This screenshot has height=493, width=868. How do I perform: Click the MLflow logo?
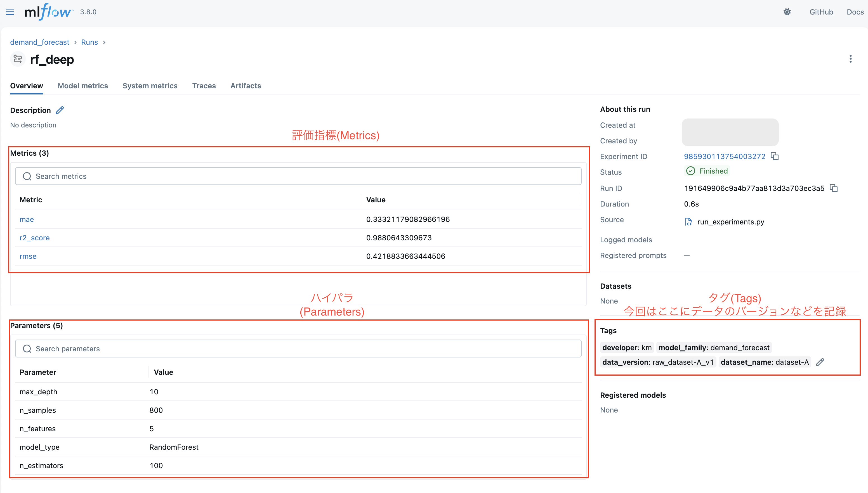[48, 12]
